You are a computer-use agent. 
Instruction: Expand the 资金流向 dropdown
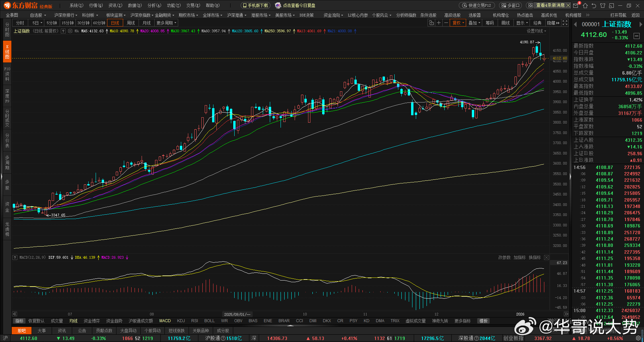(333, 15)
